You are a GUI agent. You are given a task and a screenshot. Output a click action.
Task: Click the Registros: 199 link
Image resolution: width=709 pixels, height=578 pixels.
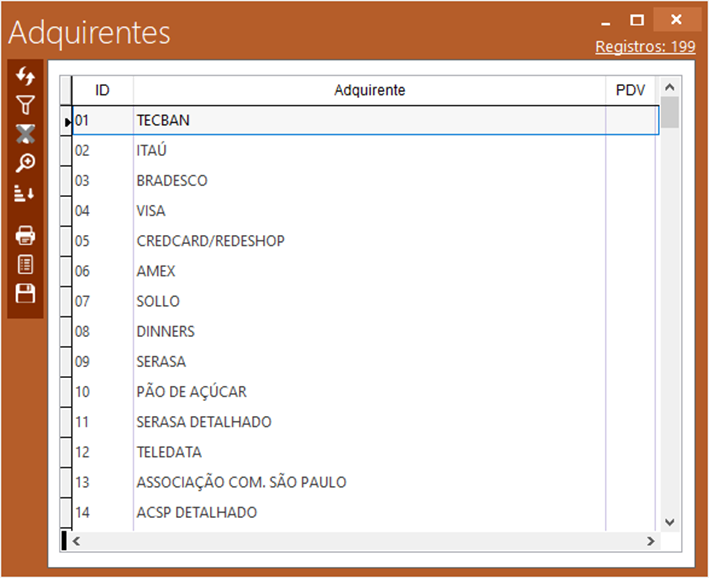[645, 47]
